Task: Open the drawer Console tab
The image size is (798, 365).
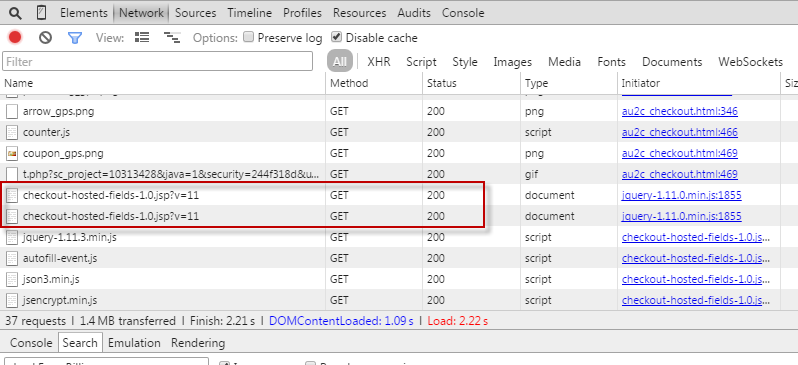Action: pos(31,343)
